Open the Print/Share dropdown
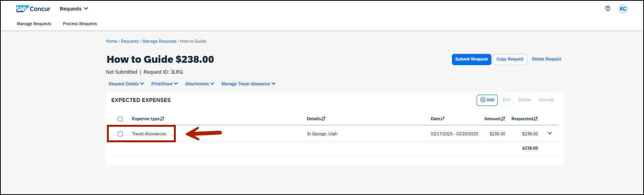The height and width of the screenshot is (195, 644). (165, 84)
